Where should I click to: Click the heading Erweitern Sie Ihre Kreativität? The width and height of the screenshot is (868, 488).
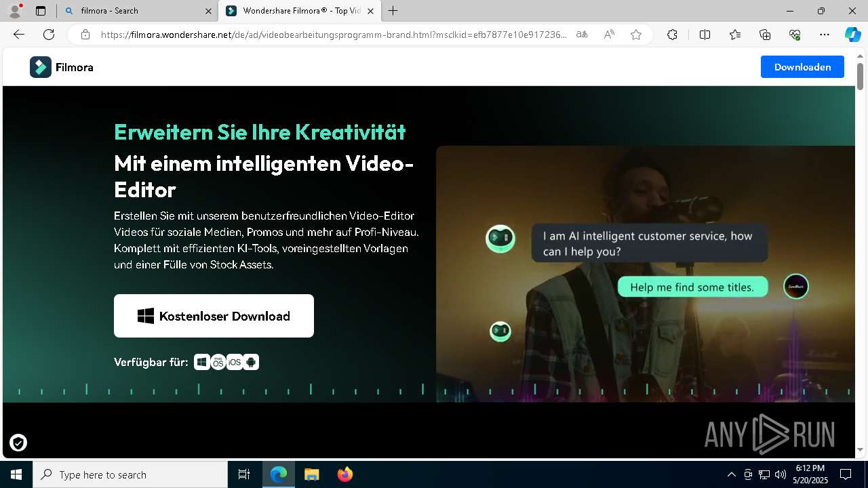(x=260, y=131)
